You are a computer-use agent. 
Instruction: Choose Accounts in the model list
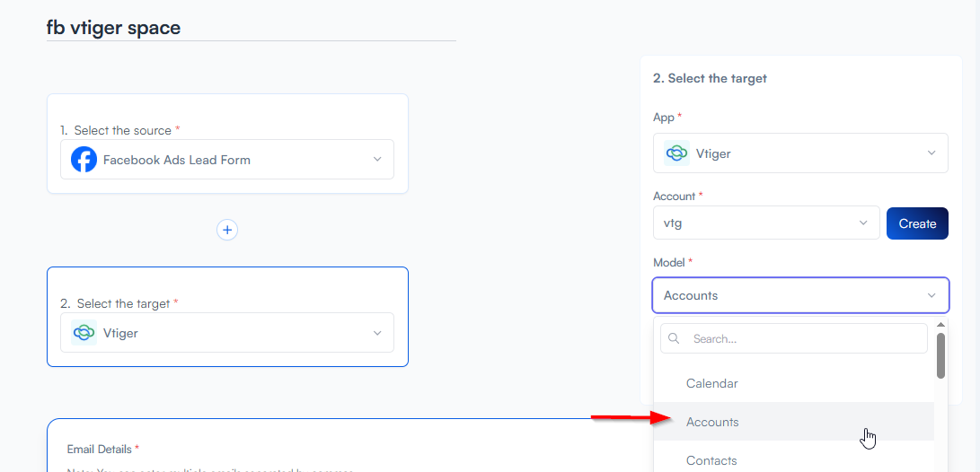coord(712,422)
